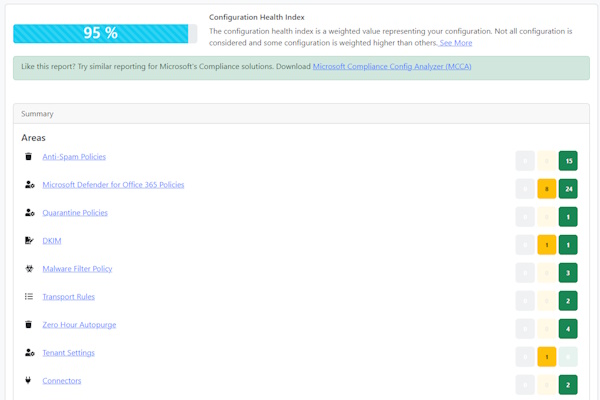Viewport: 600px width, 400px height.
Task: Go to the Quarantine Policies section
Action: point(75,213)
